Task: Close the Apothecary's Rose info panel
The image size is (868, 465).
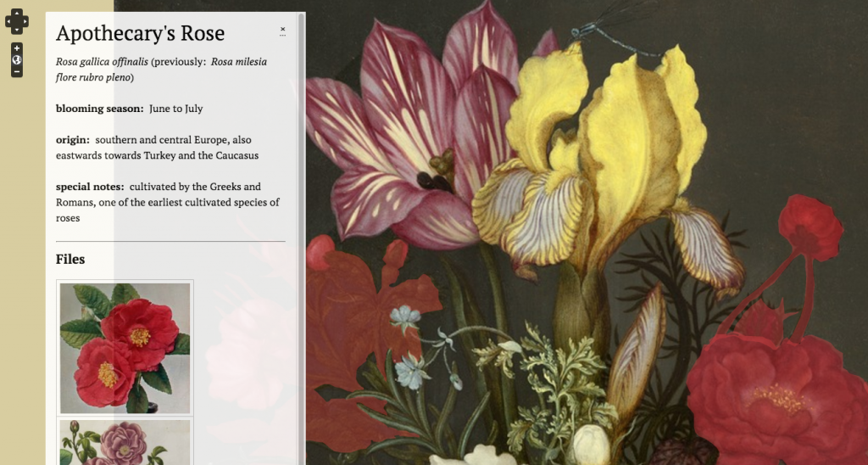Action: 282,31
